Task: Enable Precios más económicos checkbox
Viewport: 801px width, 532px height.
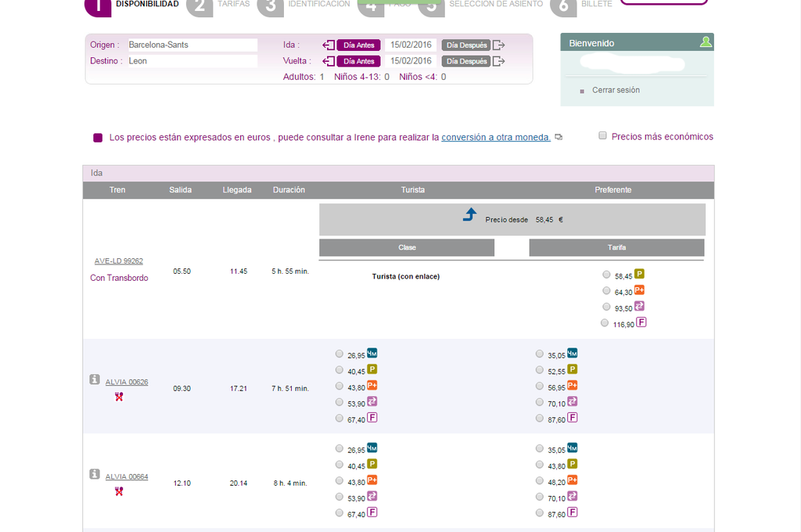Action: (603, 135)
